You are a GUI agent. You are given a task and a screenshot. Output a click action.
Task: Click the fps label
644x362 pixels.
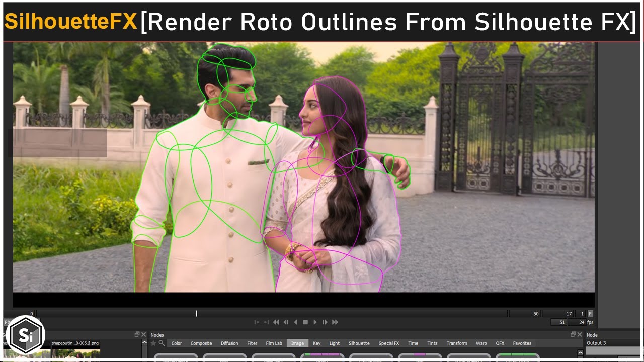point(590,322)
